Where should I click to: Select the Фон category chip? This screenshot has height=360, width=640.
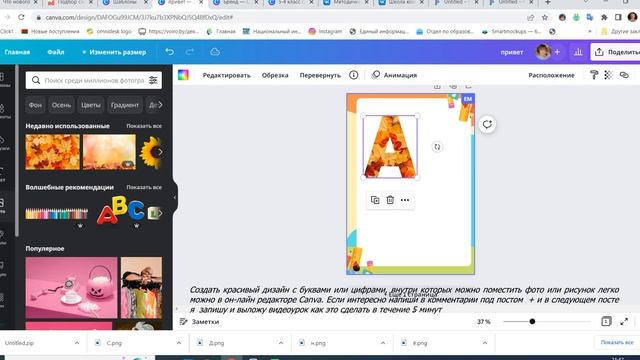tap(36, 105)
